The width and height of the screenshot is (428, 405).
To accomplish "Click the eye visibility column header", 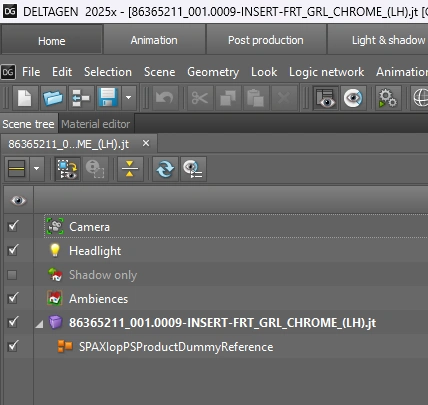I will click(x=18, y=200).
